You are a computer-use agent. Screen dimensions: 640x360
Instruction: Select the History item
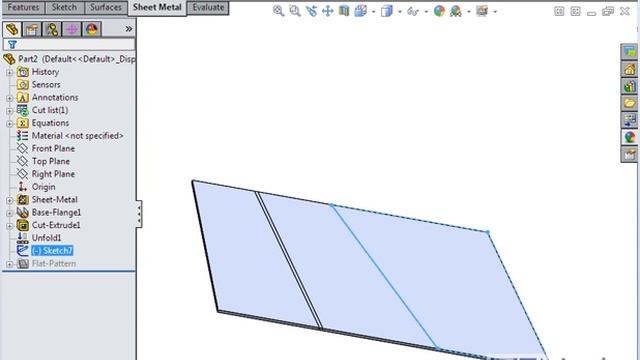(x=45, y=72)
